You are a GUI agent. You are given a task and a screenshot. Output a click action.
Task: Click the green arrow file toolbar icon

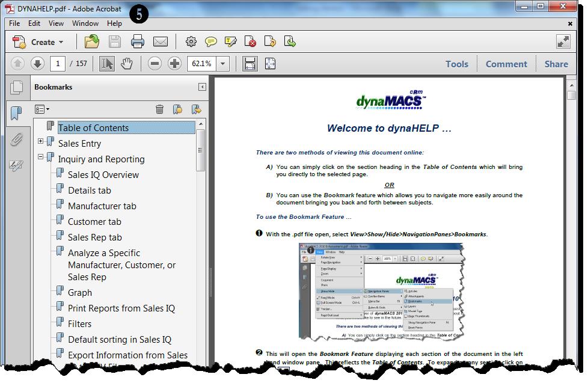click(x=290, y=41)
